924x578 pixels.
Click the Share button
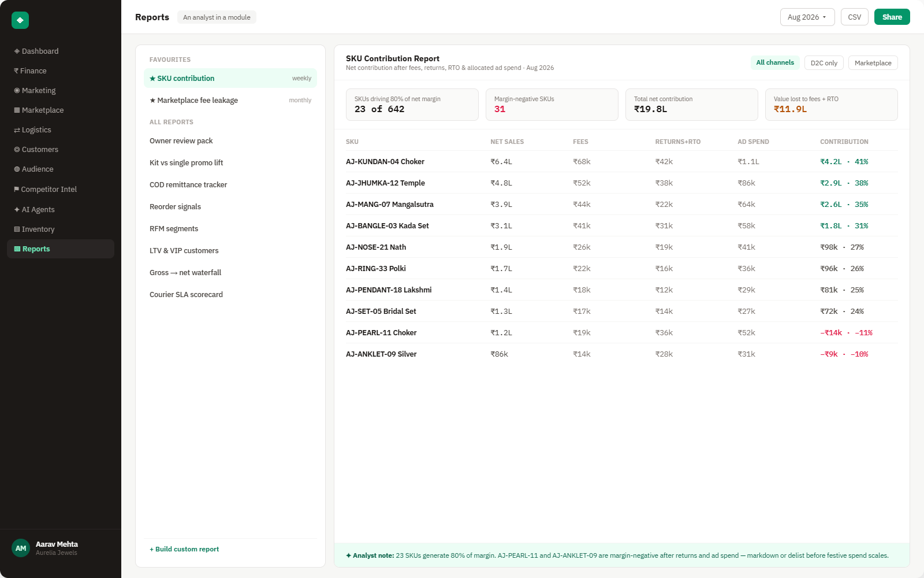[x=892, y=17]
